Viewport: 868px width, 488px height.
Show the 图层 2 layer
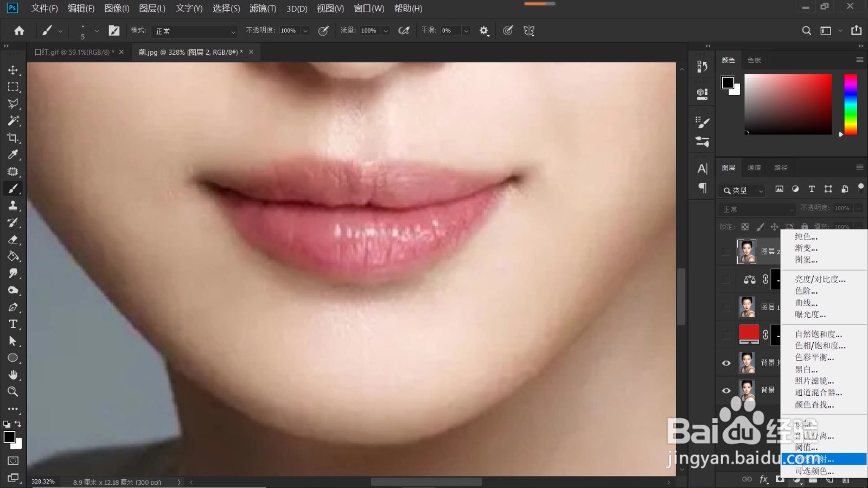tap(726, 251)
